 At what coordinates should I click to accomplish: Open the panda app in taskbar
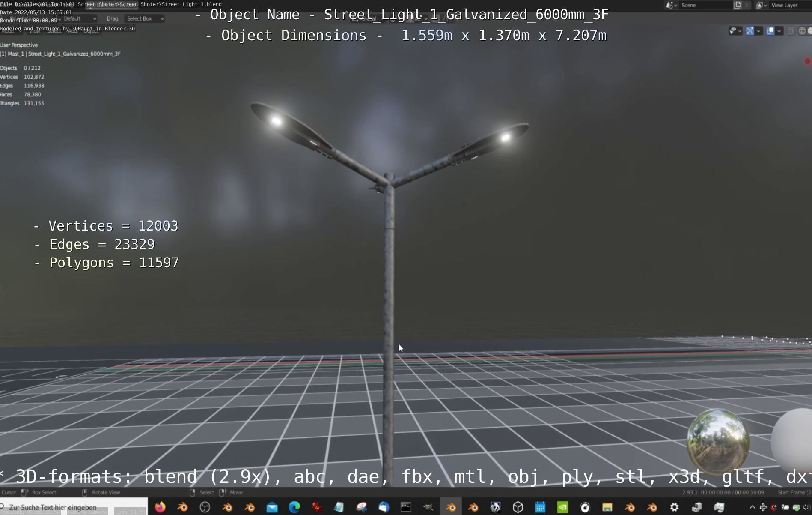(495, 507)
